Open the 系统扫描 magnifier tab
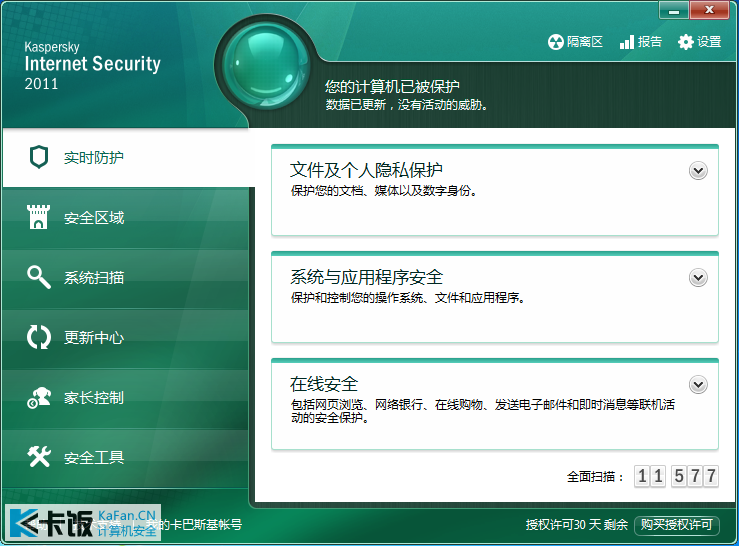Viewport: 739px width, 546px height. (x=125, y=278)
